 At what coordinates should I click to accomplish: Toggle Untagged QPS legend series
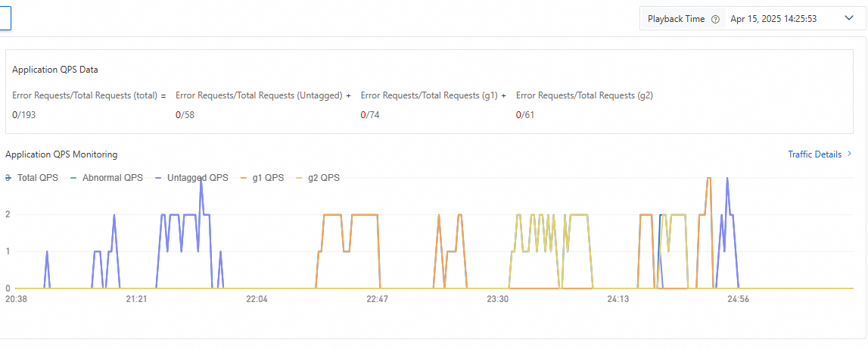tap(191, 178)
